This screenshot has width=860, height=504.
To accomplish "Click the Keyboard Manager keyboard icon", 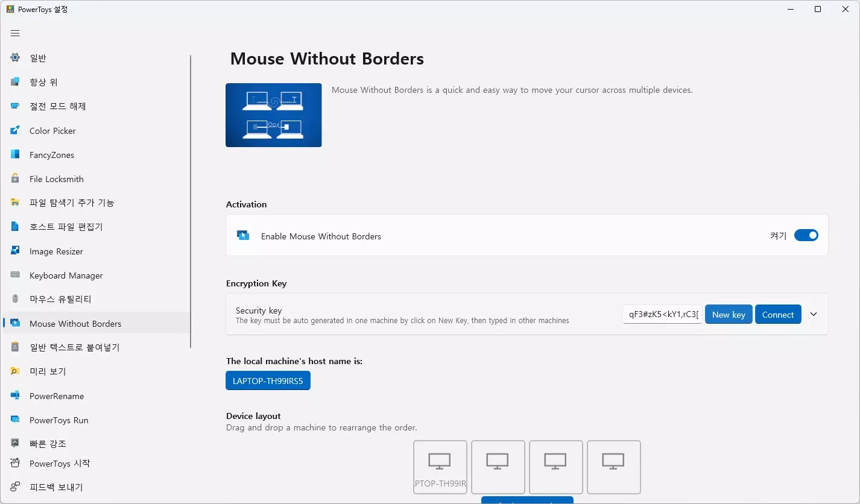I will tap(15, 275).
